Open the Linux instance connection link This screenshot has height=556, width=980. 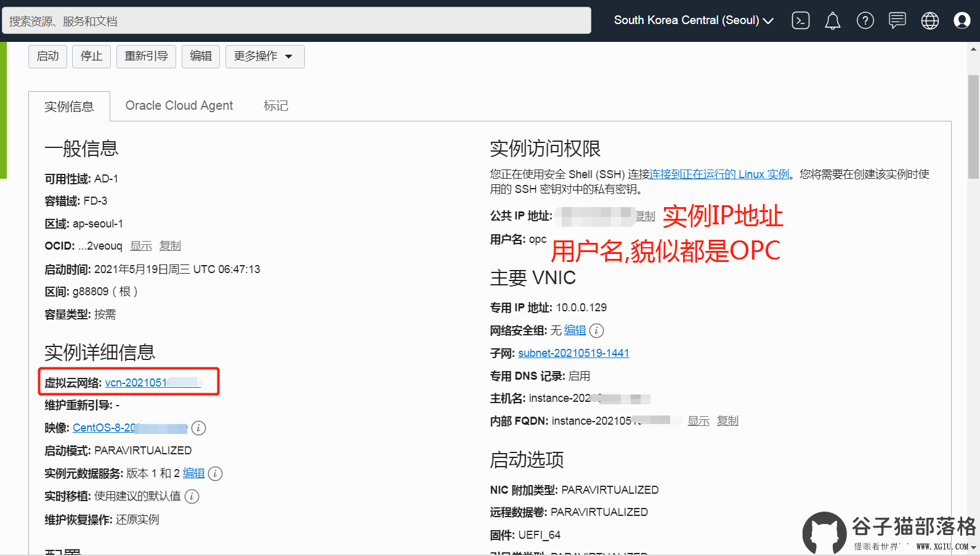(x=719, y=174)
